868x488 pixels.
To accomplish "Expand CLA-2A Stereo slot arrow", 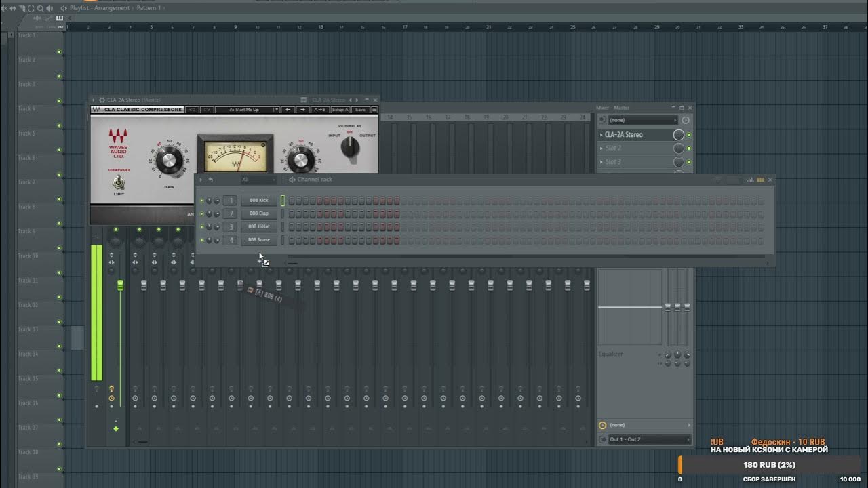I will click(601, 135).
